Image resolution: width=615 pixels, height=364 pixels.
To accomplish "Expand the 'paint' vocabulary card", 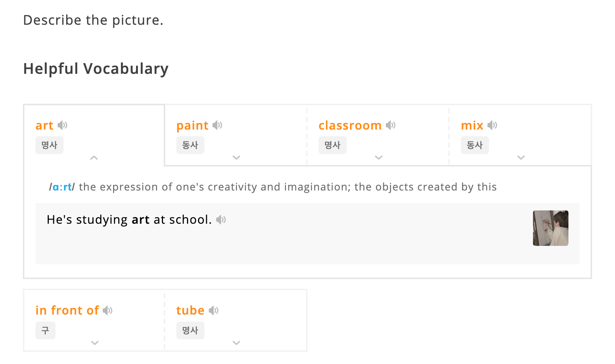I will point(237,158).
